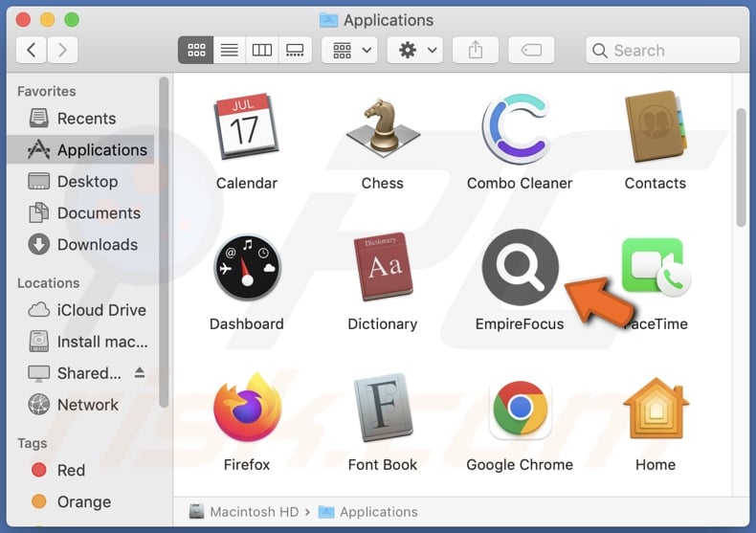Open the Firefox browser icon
This screenshot has width=756, height=533.
point(246,409)
